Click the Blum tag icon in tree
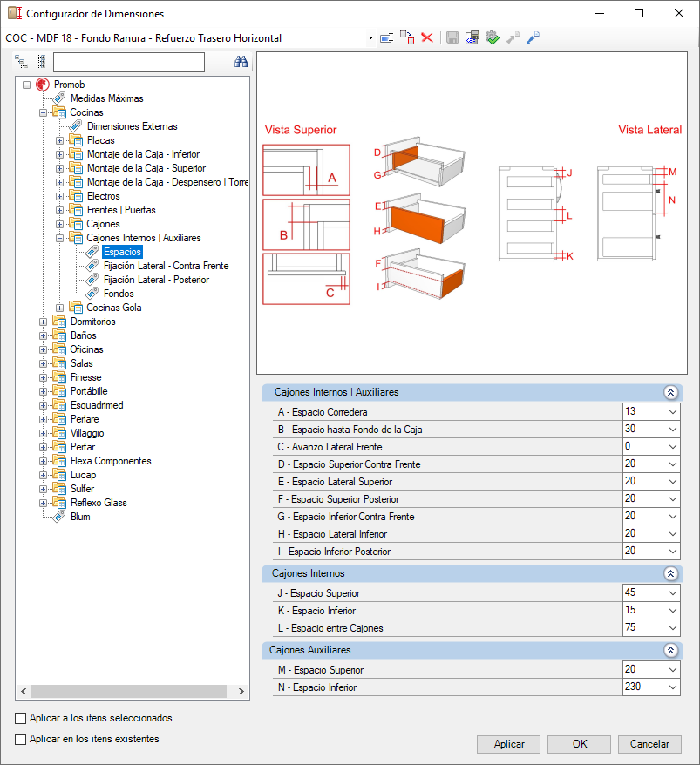The width and height of the screenshot is (700, 765). pos(59,517)
